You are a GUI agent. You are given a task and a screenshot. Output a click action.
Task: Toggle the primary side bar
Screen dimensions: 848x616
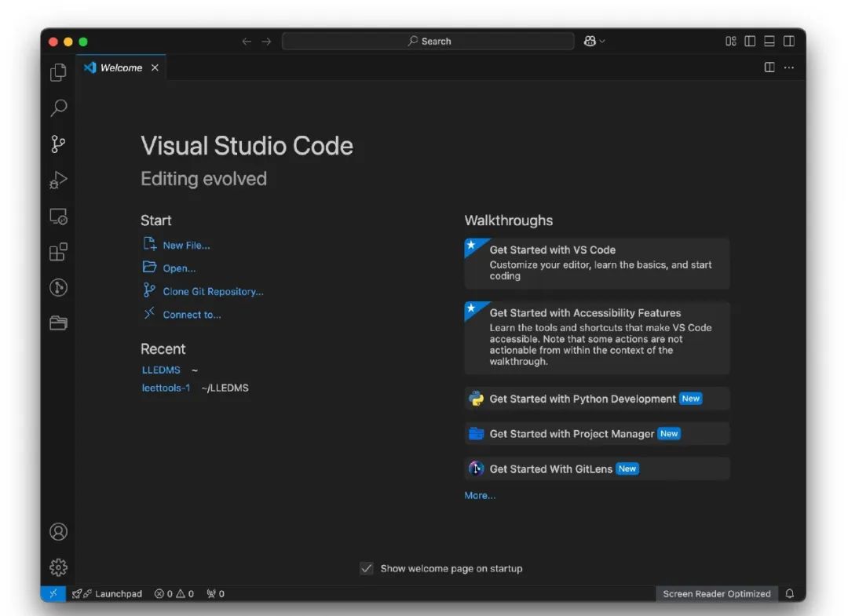[750, 41]
